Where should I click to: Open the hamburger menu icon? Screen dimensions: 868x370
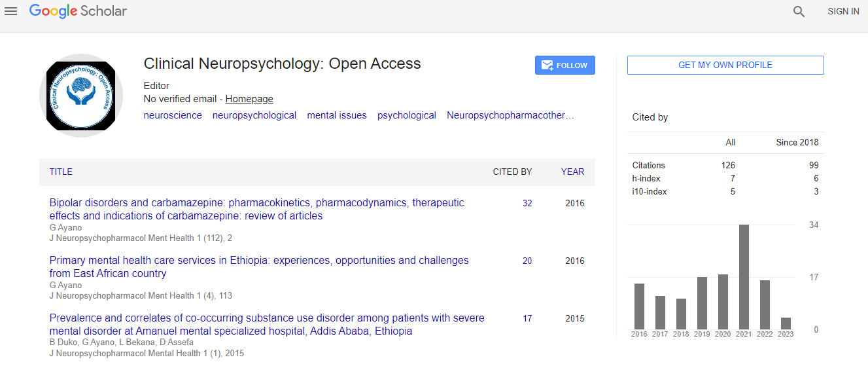[10, 11]
